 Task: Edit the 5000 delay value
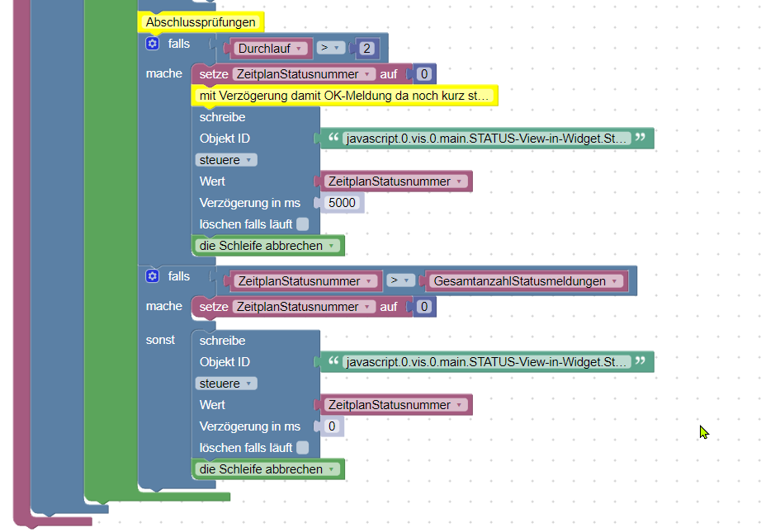click(343, 203)
